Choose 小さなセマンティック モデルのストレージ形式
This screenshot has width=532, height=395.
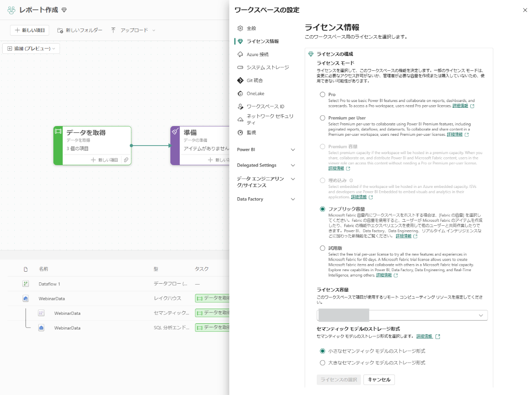pos(322,351)
